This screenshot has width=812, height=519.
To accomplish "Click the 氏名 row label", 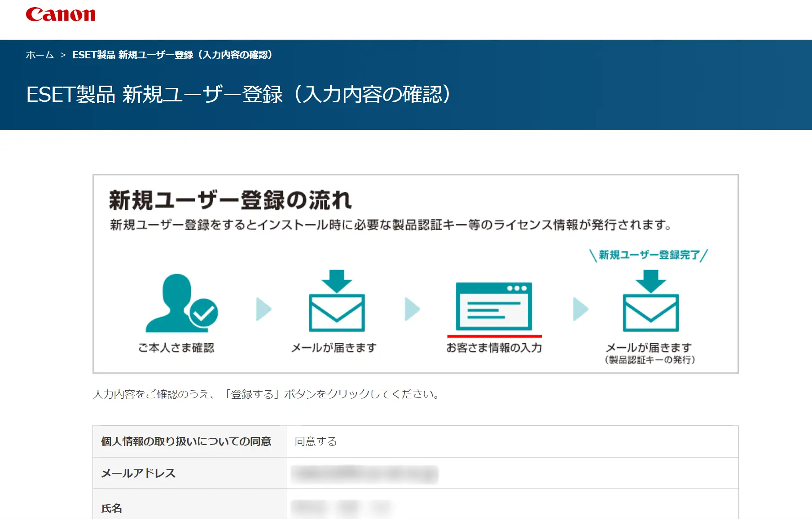I will [111, 508].
